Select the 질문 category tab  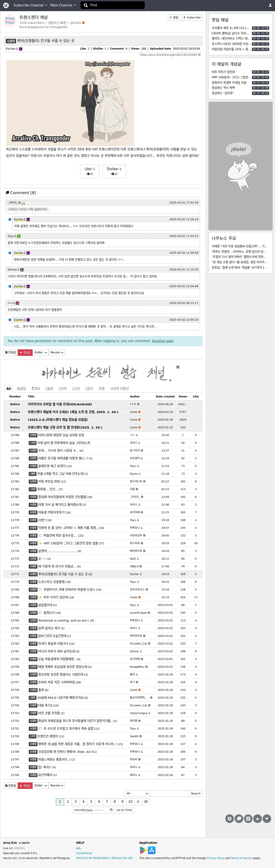point(49,388)
